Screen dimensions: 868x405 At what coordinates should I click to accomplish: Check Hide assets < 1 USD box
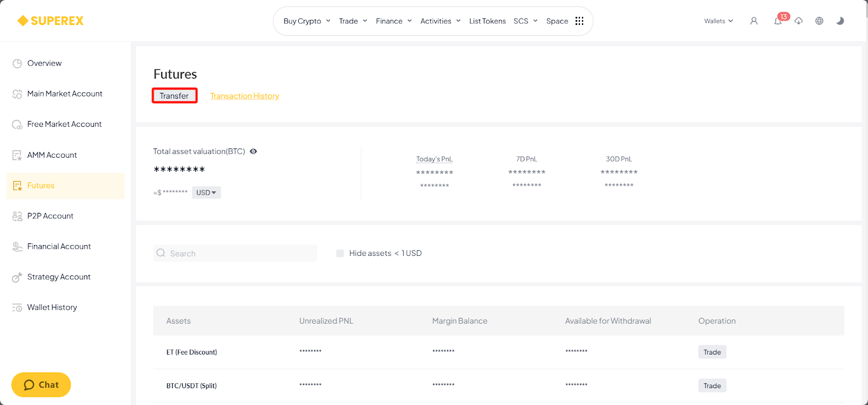(x=340, y=253)
